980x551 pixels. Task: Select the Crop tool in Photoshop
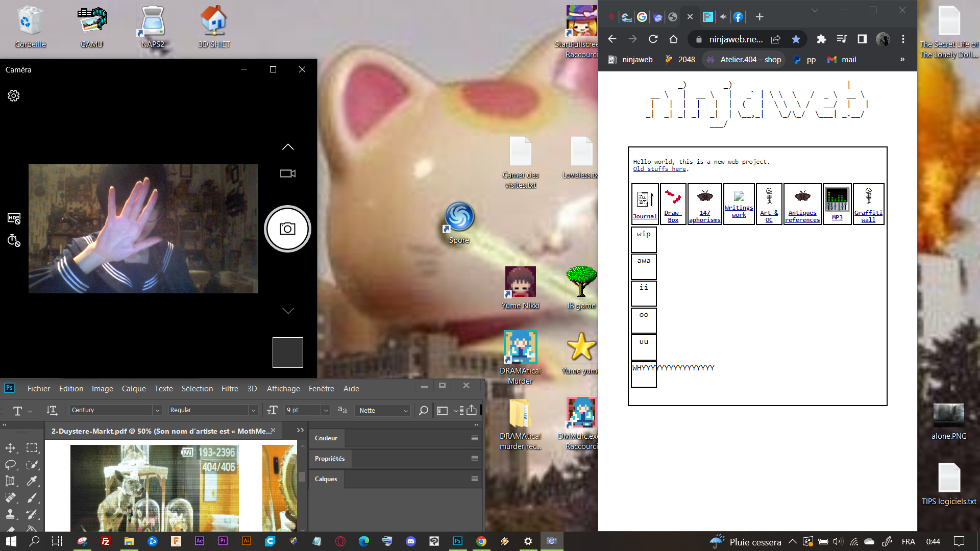[x=10, y=481]
